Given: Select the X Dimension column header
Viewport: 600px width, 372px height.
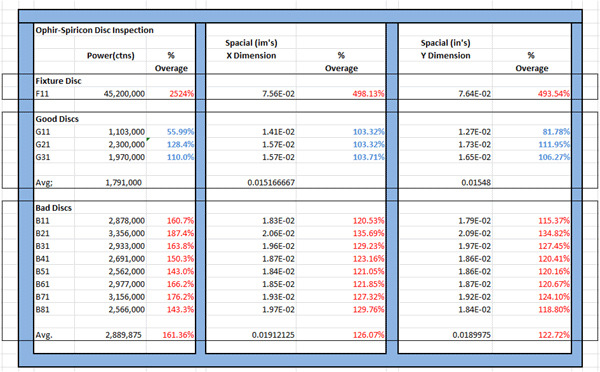Looking at the screenshot, I should [x=251, y=55].
